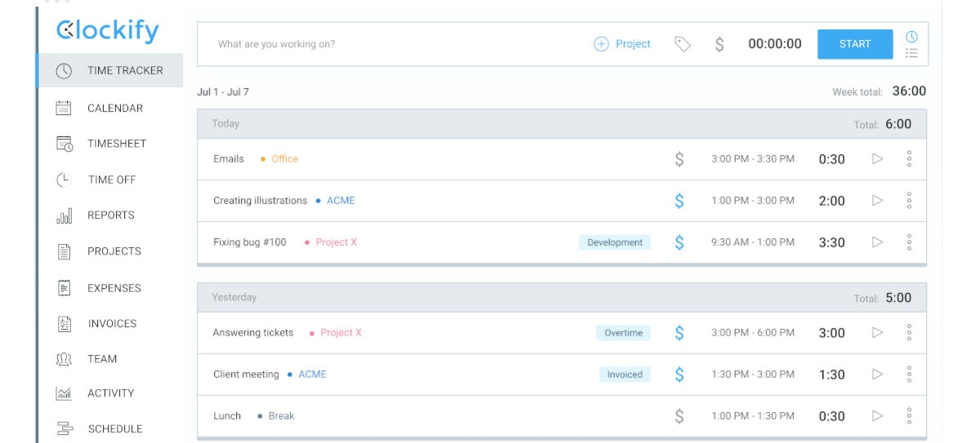Select the Team icon in the sidebar
This screenshot has width=980, height=443.
(x=64, y=359)
